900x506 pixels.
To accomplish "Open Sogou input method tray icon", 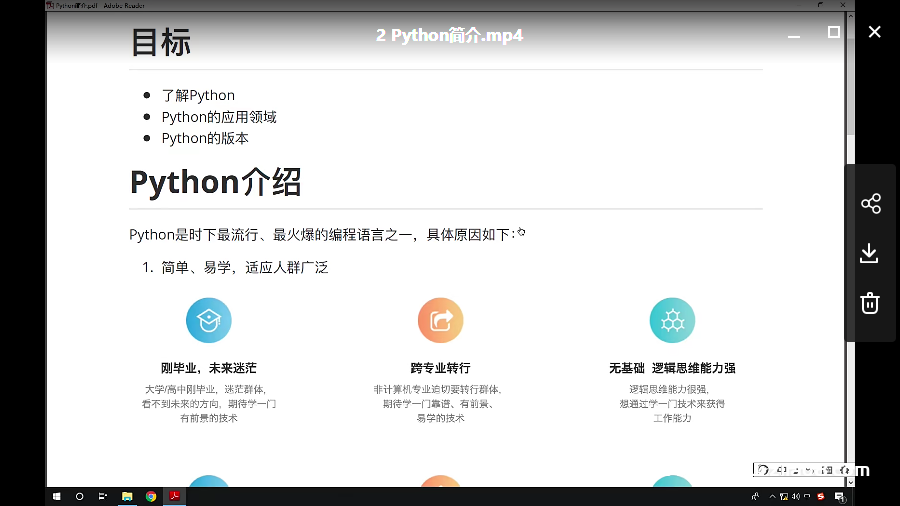I will 821,496.
